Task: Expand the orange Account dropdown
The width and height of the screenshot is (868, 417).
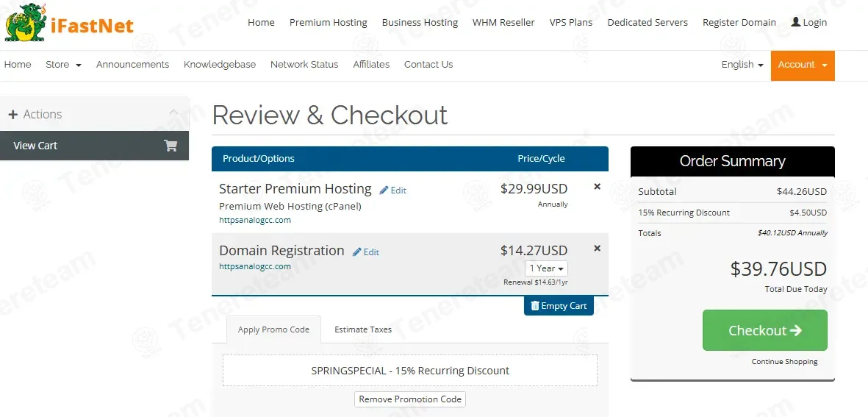Action: [x=803, y=65]
